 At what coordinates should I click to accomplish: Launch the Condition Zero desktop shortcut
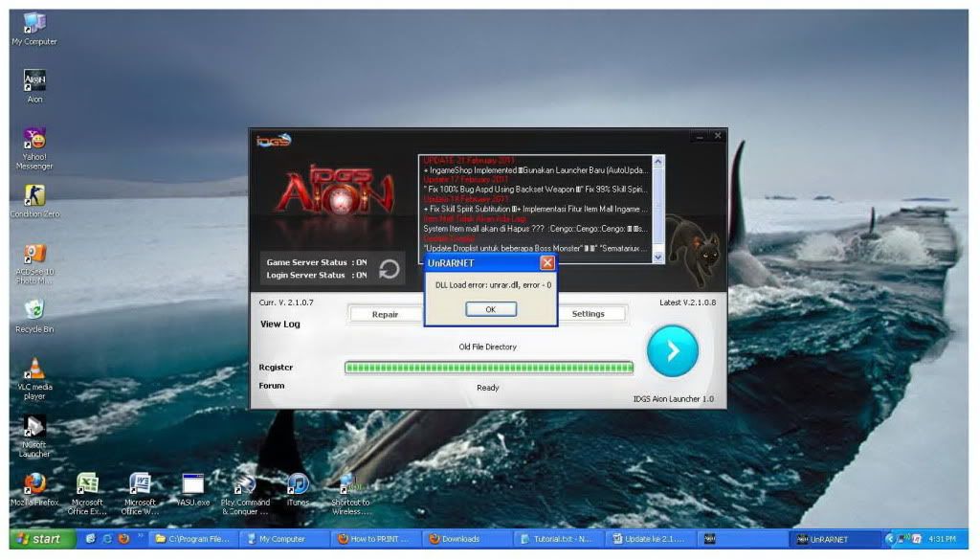point(34,196)
